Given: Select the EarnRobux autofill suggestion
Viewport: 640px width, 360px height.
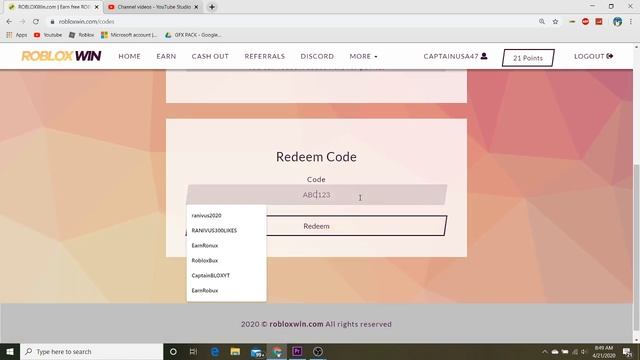Looking at the screenshot, I should [x=226, y=291].
